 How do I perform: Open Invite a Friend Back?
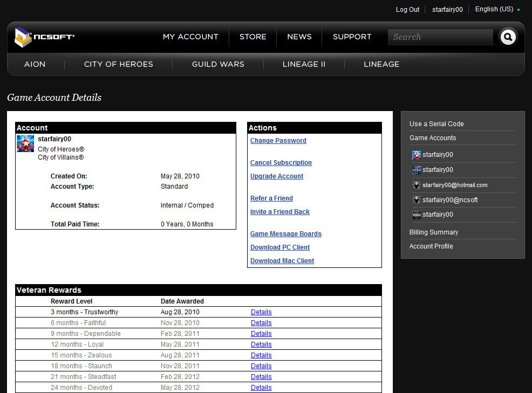click(280, 212)
